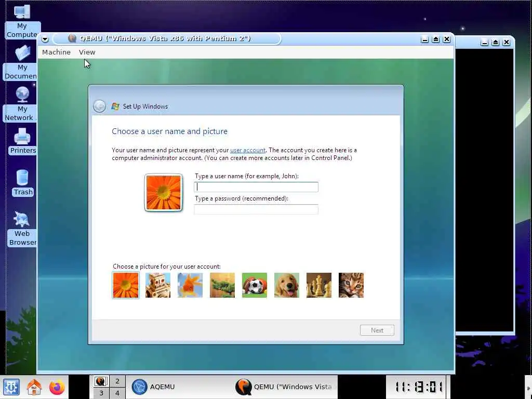Open the TDE start menu button
The image size is (532, 399).
pos(11,387)
